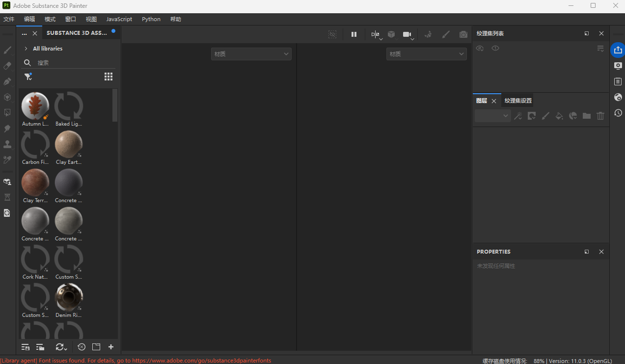
Task: Add a mask using the mask icon
Action: [x=532, y=116]
